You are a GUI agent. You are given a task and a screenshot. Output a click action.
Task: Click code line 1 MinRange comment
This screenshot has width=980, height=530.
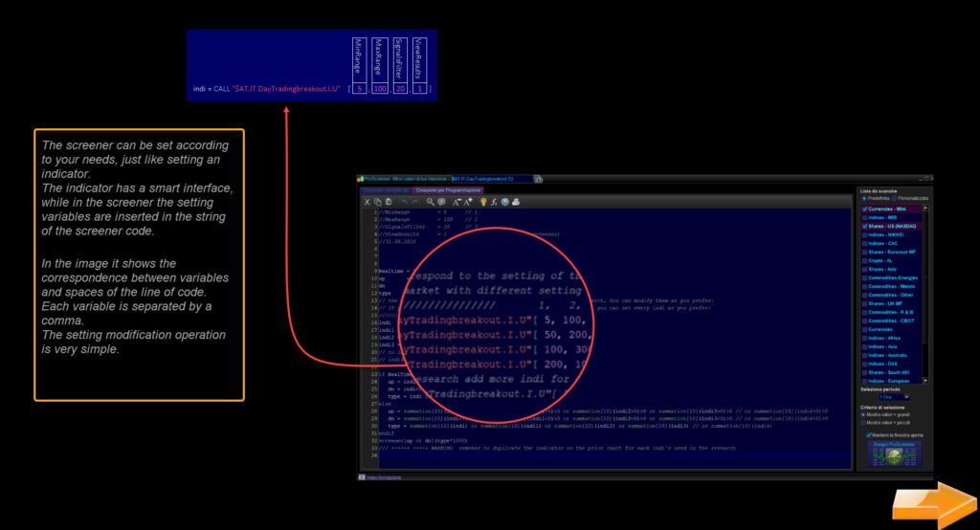[429, 211]
